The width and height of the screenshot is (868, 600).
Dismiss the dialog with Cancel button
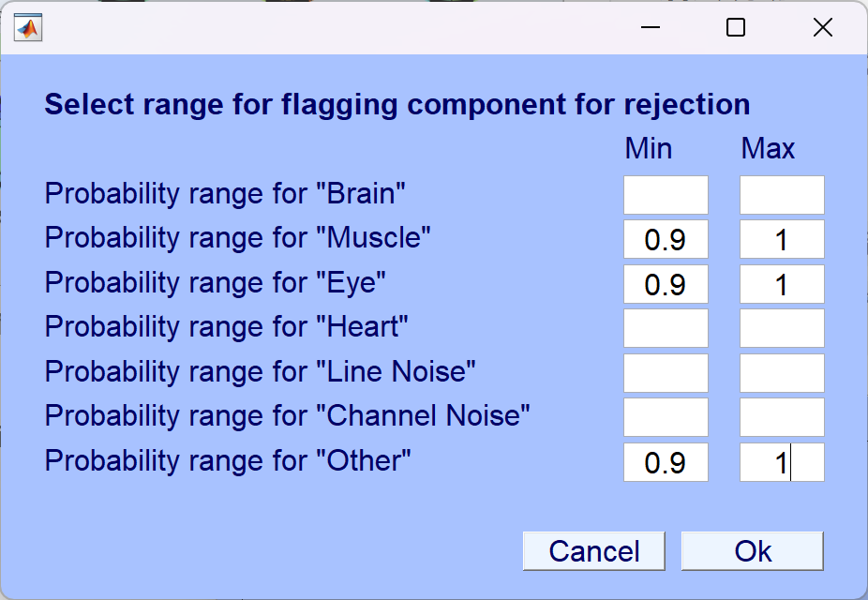point(594,551)
